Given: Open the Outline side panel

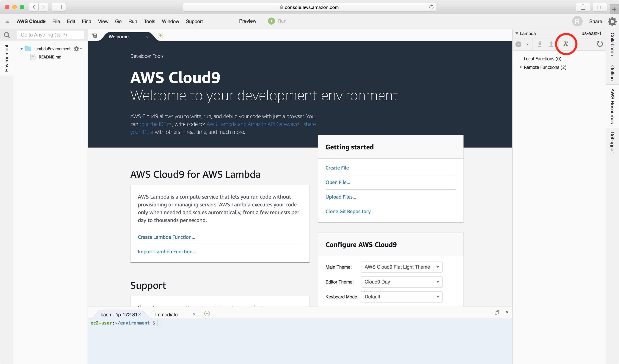Looking at the screenshot, I should click(x=612, y=73).
